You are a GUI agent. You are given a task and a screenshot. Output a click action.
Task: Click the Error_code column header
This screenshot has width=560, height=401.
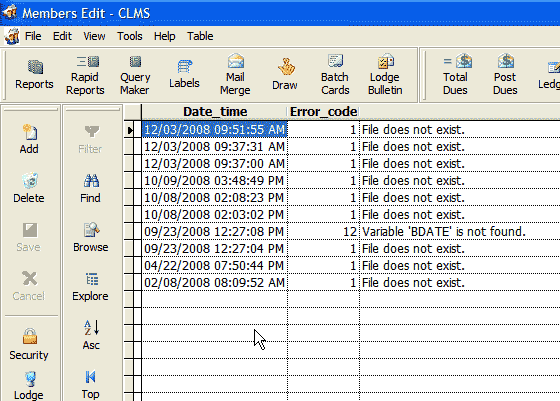coord(323,112)
